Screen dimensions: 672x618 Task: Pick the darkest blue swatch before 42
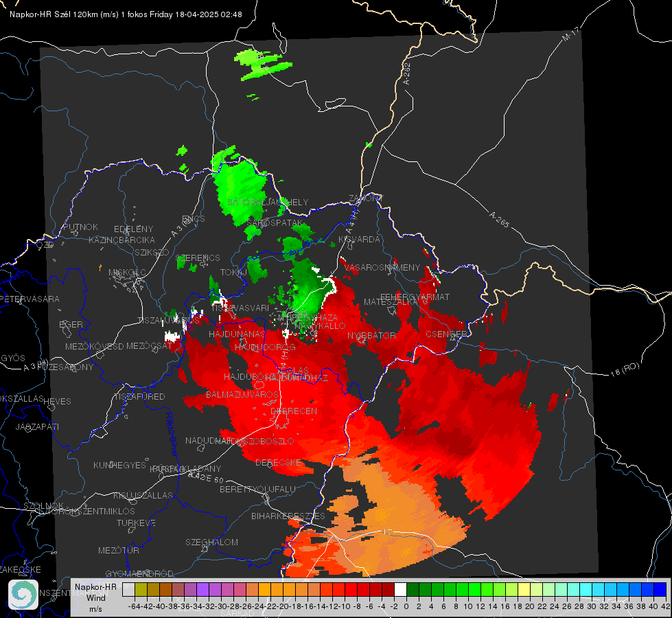click(660, 589)
